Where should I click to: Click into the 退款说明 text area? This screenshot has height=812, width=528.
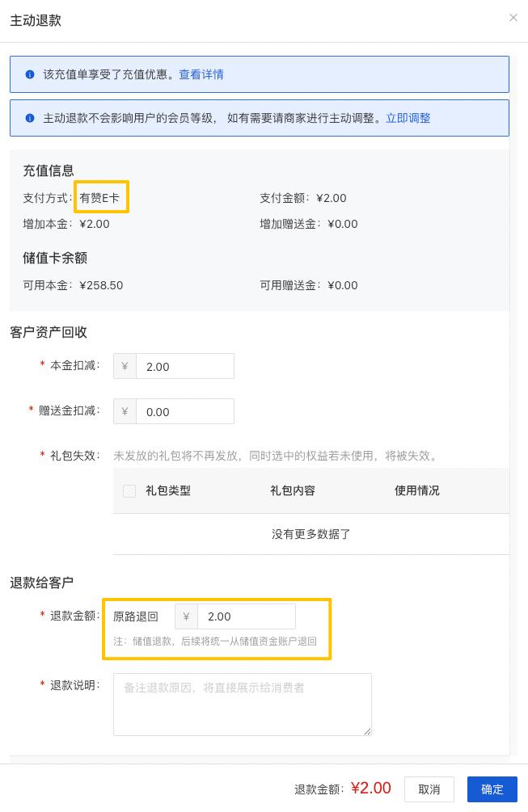(x=242, y=704)
